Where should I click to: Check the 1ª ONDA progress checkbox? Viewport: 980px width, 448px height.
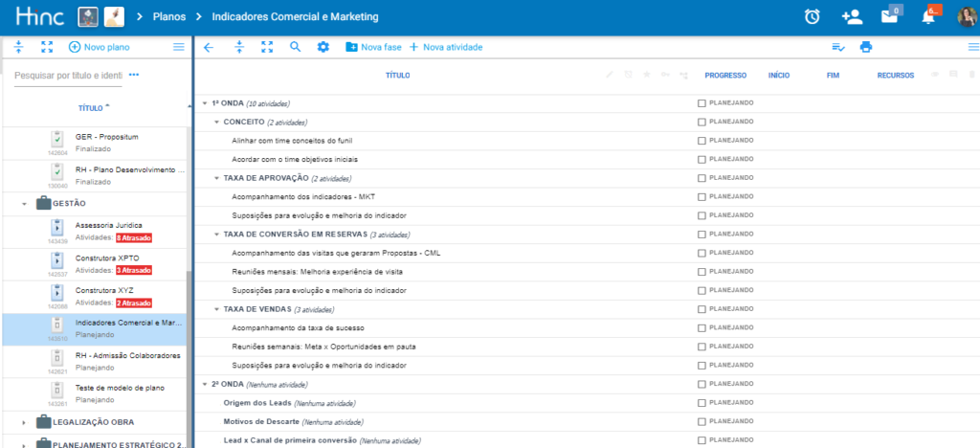(702, 103)
